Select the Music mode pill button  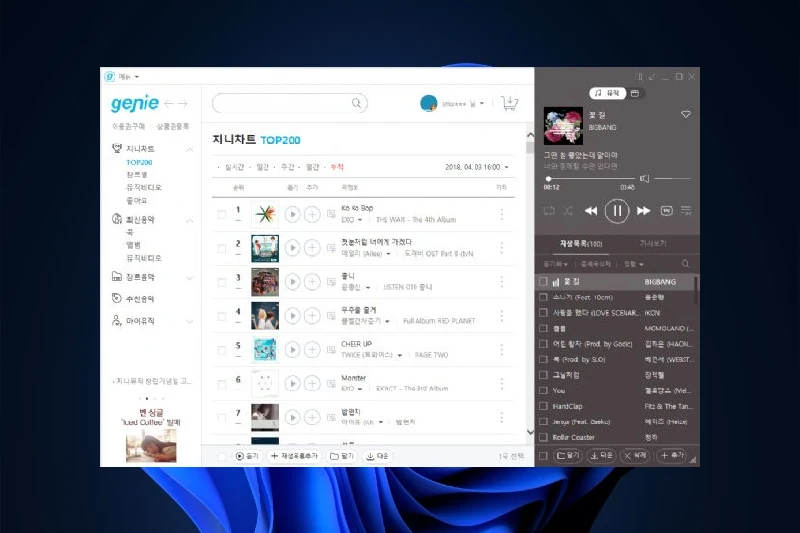click(607, 93)
